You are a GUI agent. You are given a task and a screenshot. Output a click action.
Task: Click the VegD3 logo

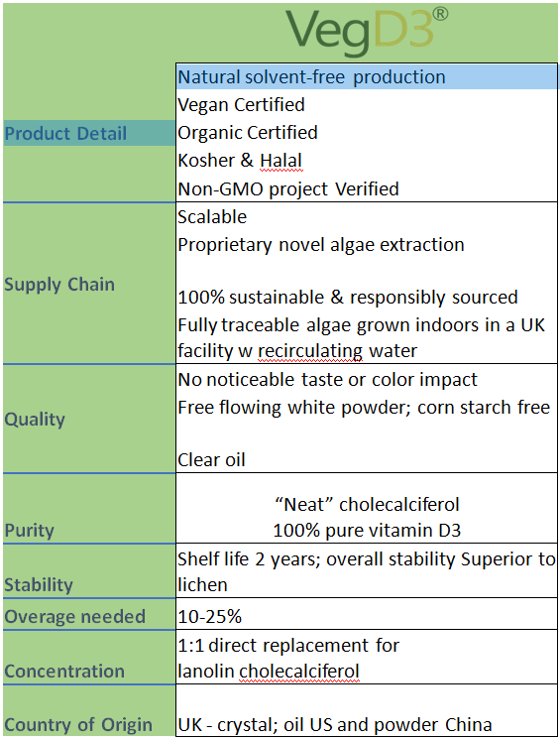[x=367, y=32]
